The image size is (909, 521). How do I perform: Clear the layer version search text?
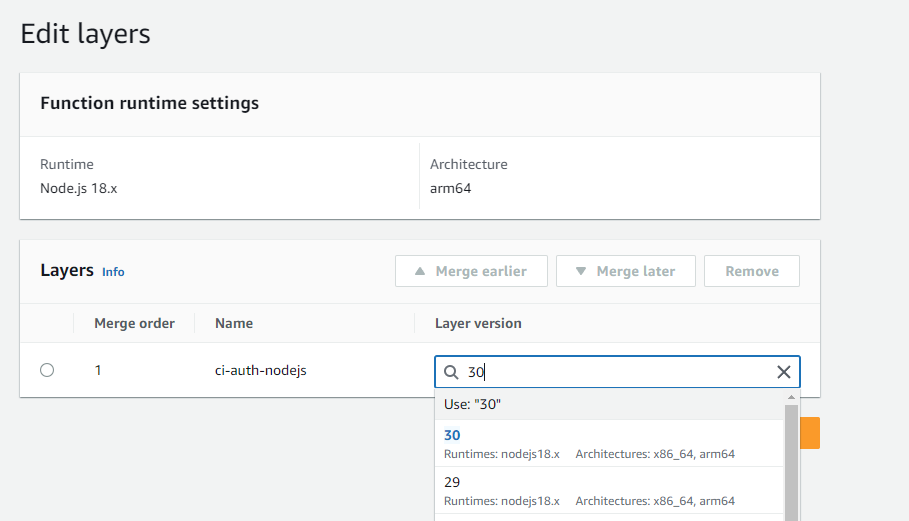coord(784,373)
